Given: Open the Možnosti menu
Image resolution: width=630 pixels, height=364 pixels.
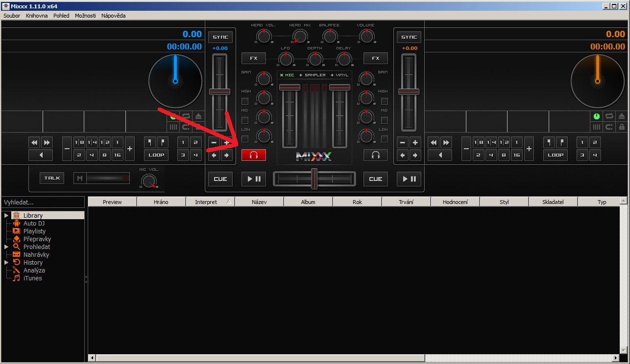Looking at the screenshot, I should click(85, 16).
